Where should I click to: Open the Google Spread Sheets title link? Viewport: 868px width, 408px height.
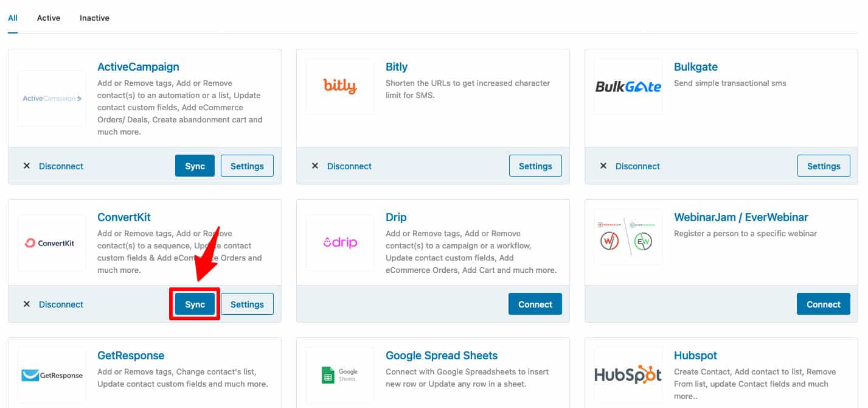coord(441,355)
